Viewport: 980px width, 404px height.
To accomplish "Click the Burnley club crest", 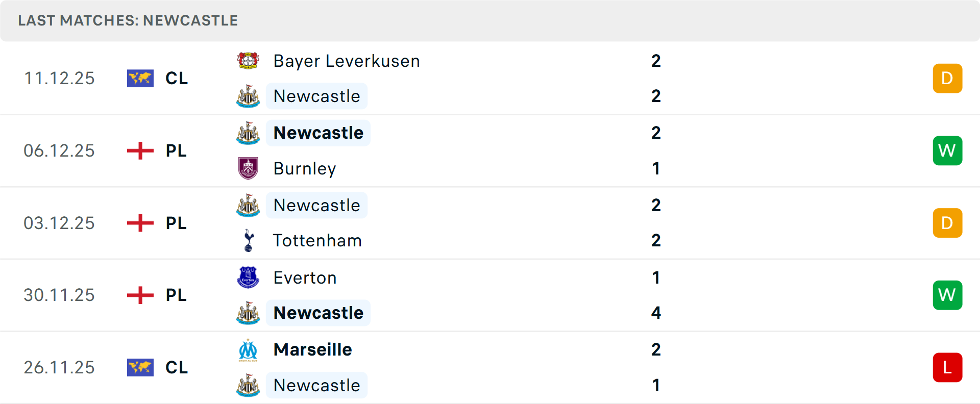I will tap(249, 168).
